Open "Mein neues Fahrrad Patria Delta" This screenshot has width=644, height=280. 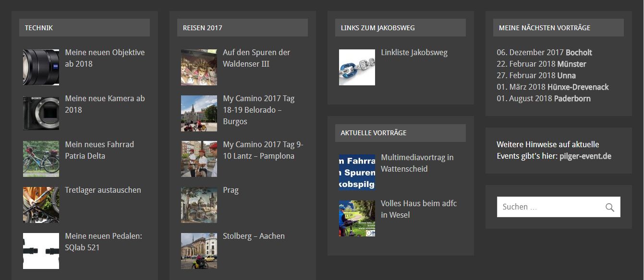coord(99,150)
